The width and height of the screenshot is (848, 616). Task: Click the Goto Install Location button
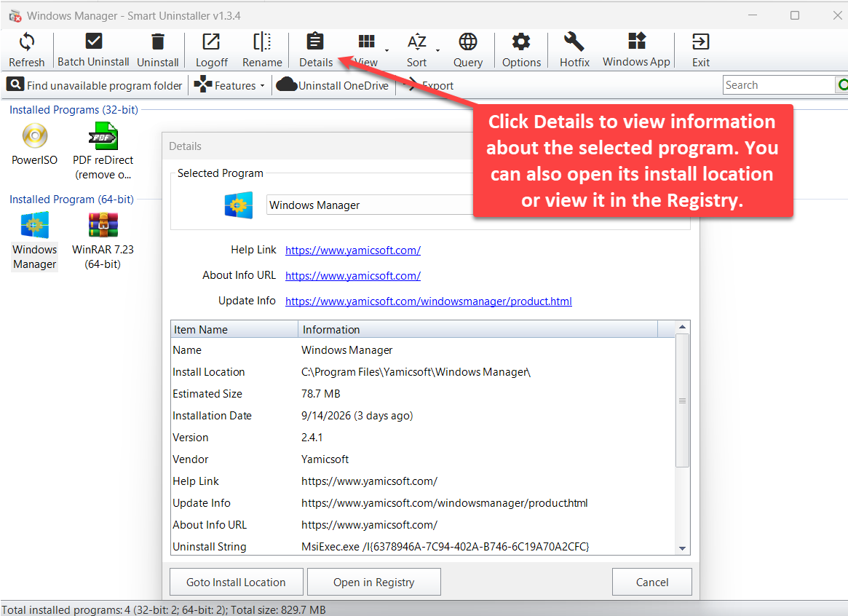pyautogui.click(x=237, y=582)
